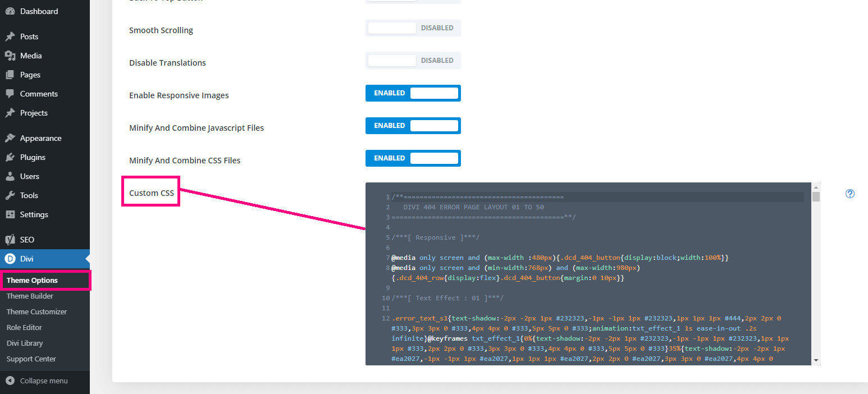Collapse the admin sidebar menu
868x394 pixels.
coord(37,381)
